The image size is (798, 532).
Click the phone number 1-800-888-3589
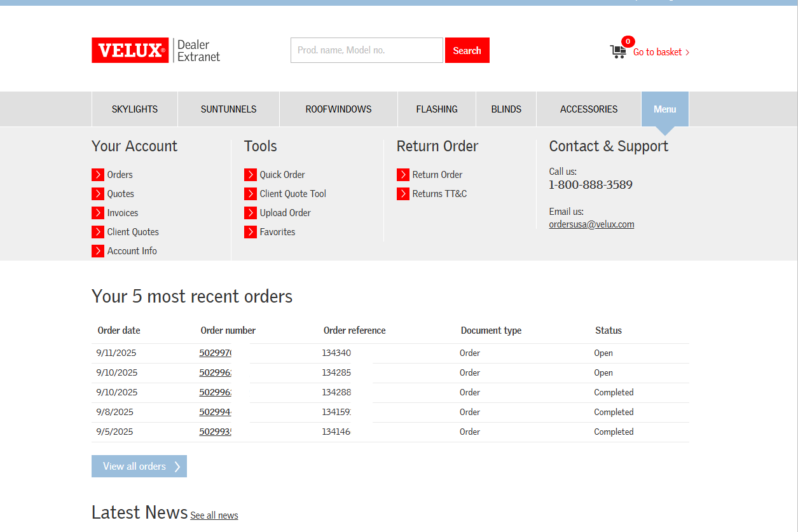click(x=591, y=185)
